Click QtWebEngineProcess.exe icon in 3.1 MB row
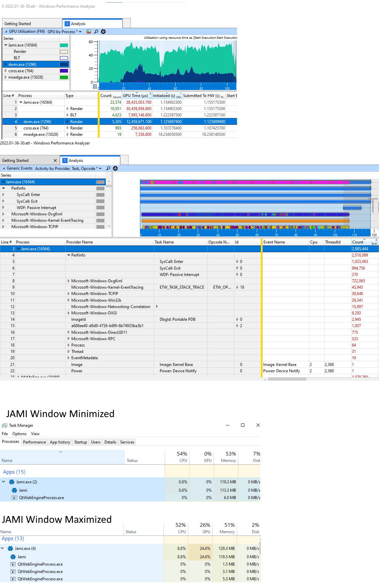 13,572
